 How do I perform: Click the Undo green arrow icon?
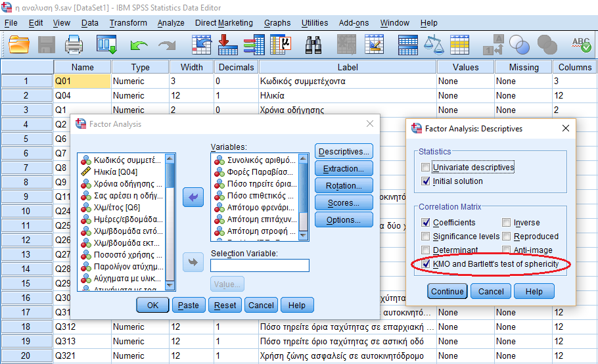139,45
